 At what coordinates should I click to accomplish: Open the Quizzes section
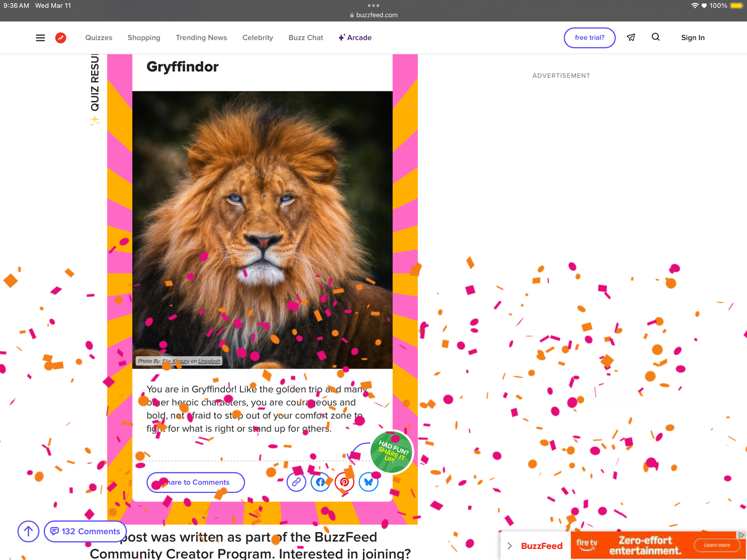click(x=99, y=38)
